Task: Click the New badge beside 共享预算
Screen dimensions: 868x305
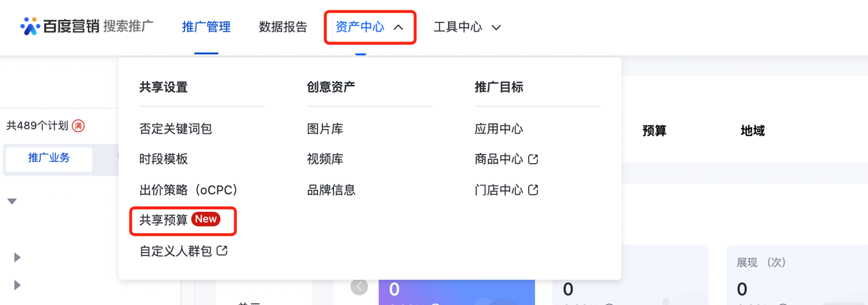Action: tap(206, 219)
